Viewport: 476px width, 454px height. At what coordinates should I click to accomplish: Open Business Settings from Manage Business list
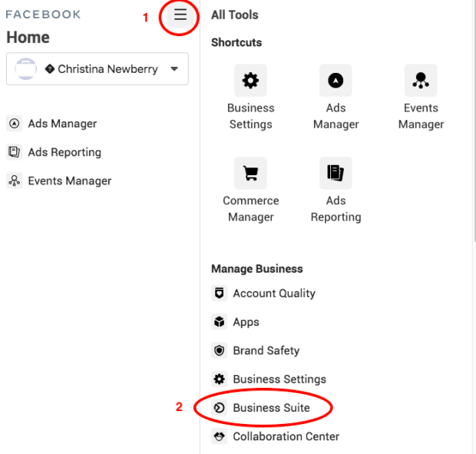279,379
